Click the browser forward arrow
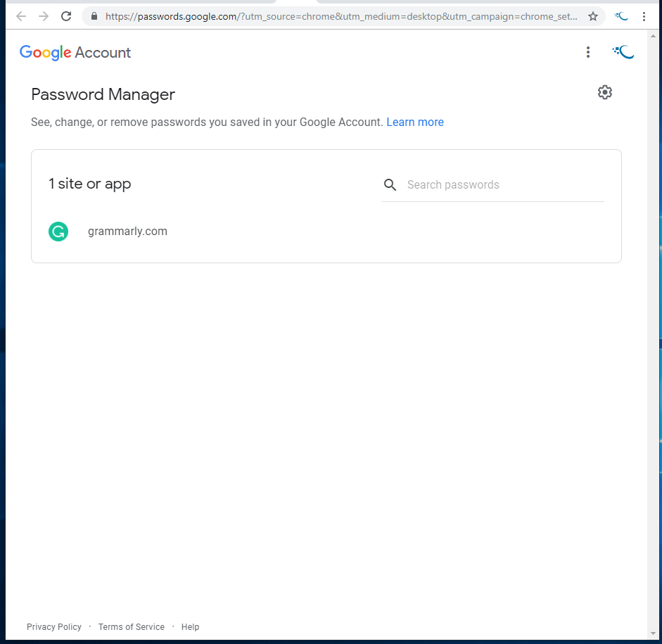The width and height of the screenshot is (662, 644). point(44,16)
